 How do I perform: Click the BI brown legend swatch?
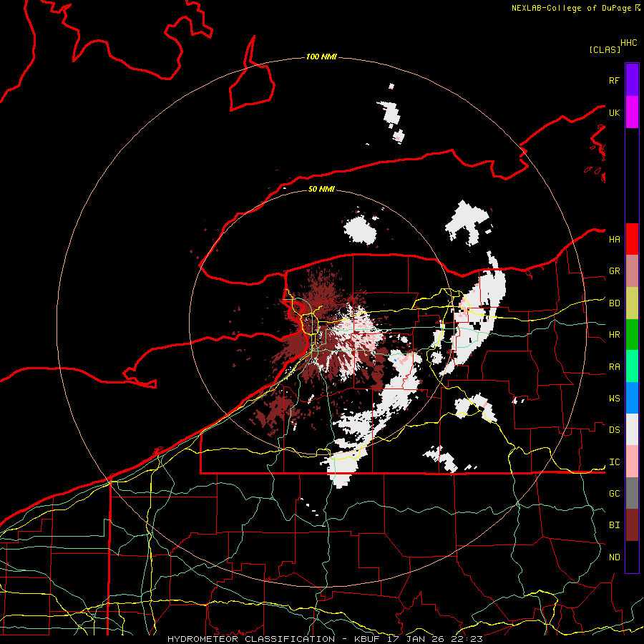click(x=632, y=525)
